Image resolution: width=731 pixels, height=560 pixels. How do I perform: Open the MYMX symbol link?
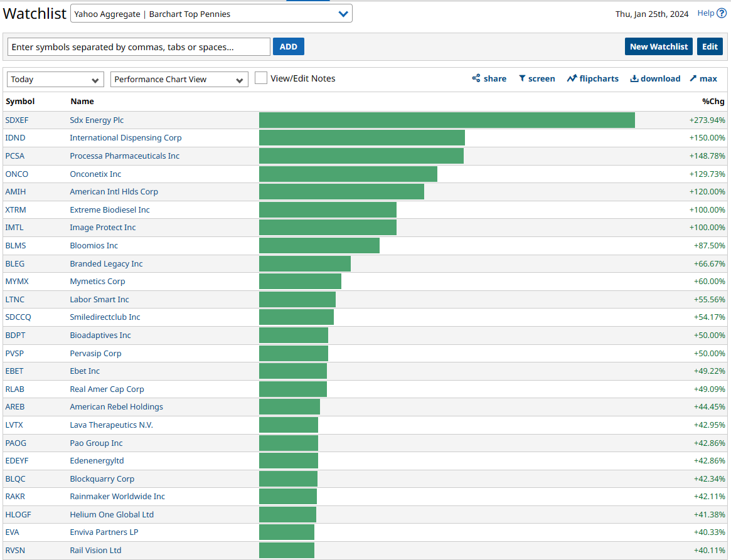(17, 282)
